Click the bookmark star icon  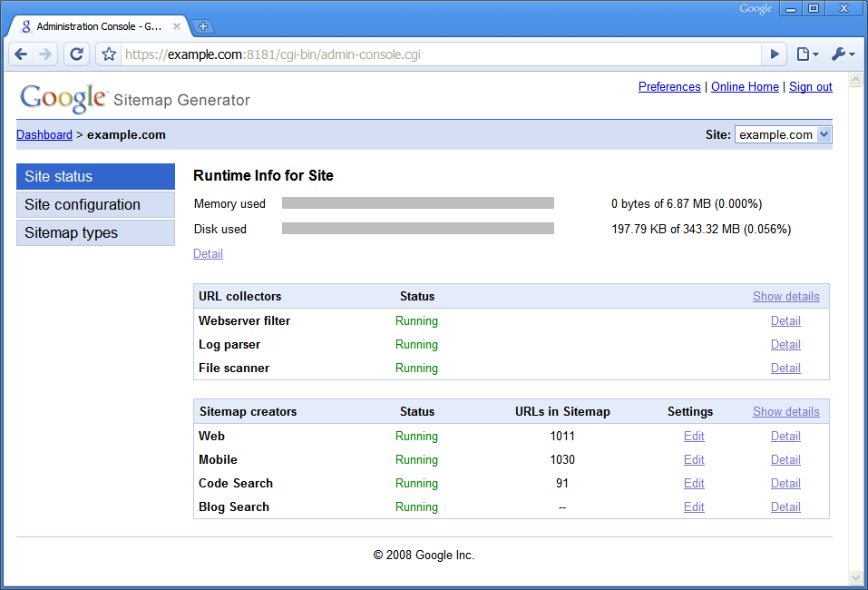pyautogui.click(x=108, y=54)
